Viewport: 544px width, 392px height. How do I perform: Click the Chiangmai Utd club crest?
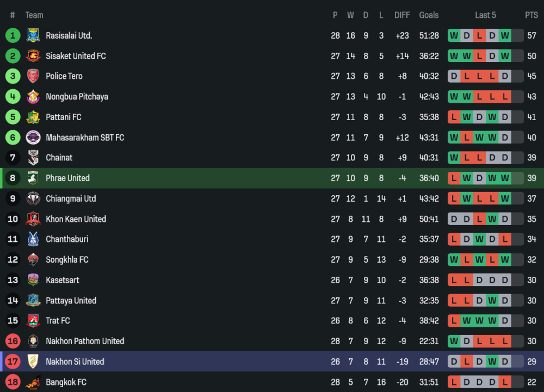tap(33, 198)
